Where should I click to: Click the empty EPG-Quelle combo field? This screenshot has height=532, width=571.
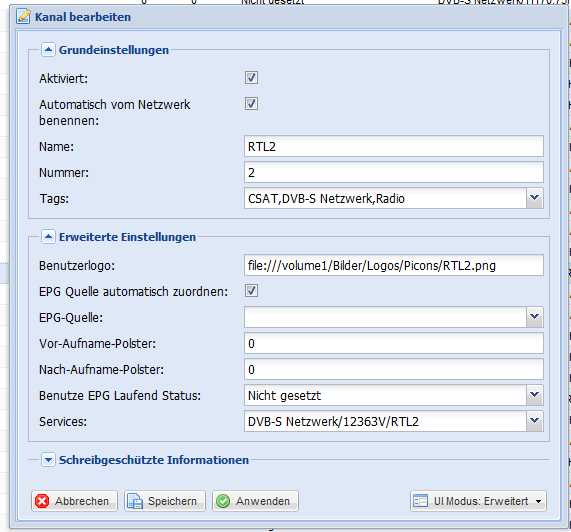385,317
